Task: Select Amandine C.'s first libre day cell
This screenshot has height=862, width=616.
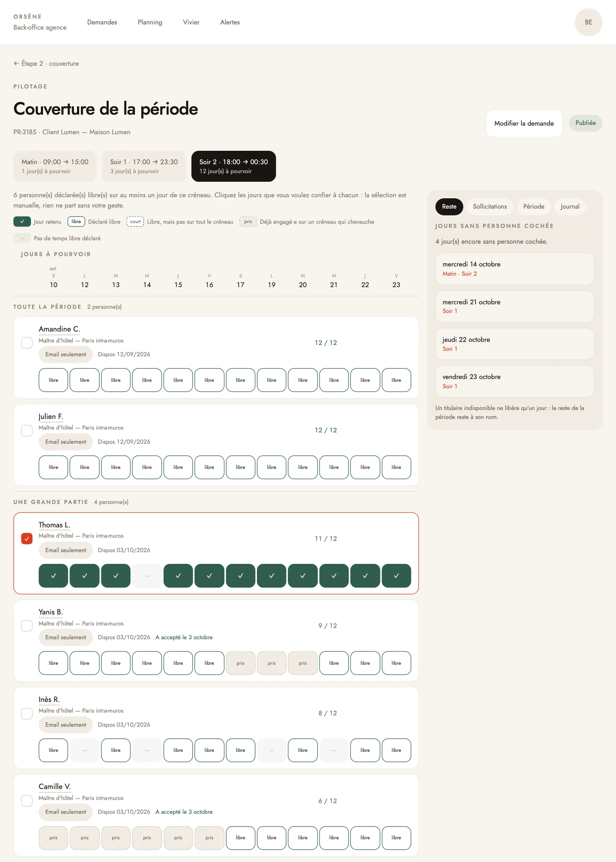Action: pos(53,380)
